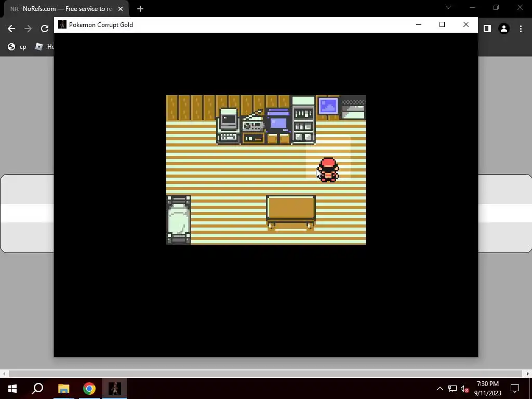Viewport: 532px width, 399px height.
Task: Open the Windows Start menu
Action: (12, 389)
